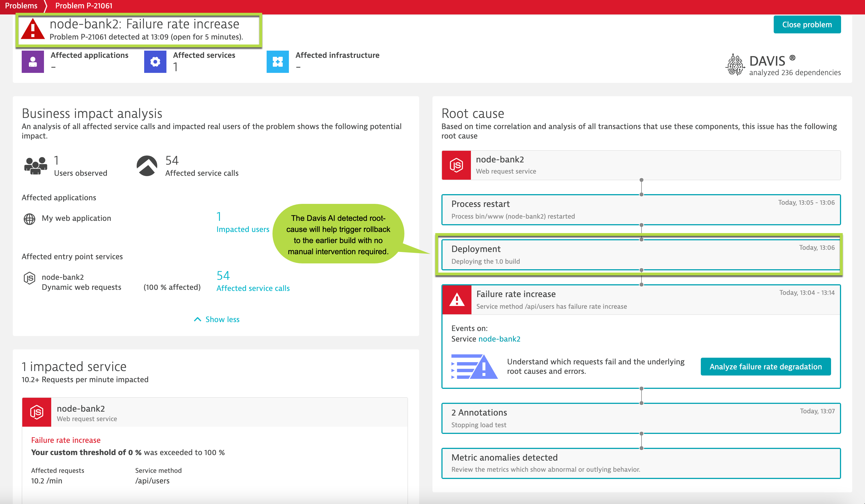Open the 54 Affected service calls link
The image size is (865, 504).
point(253,288)
